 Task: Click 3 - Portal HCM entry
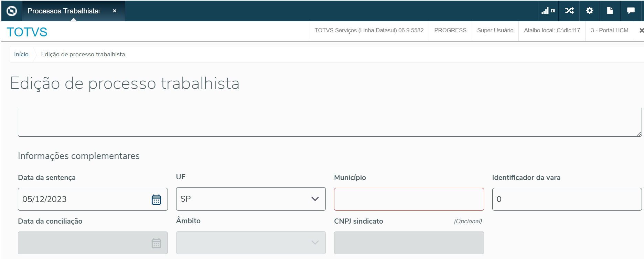coord(610,31)
